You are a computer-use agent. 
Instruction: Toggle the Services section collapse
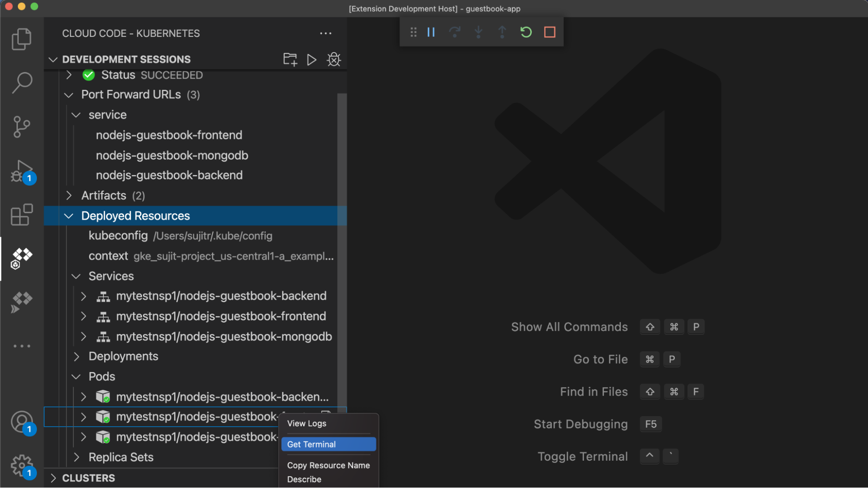[76, 276]
